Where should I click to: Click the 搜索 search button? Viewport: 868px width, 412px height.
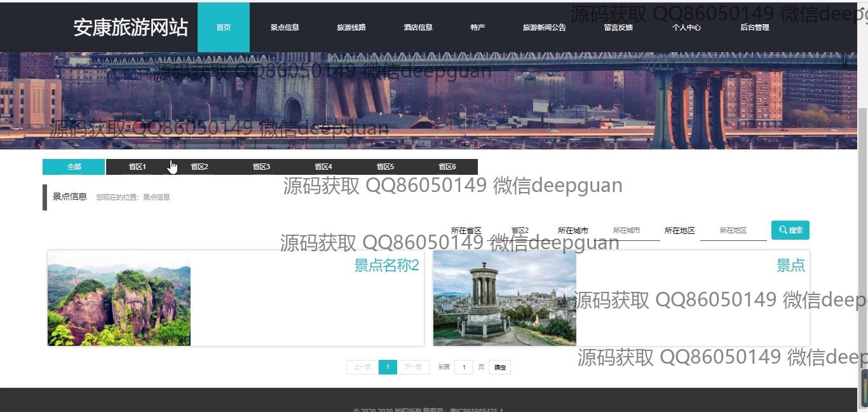790,230
